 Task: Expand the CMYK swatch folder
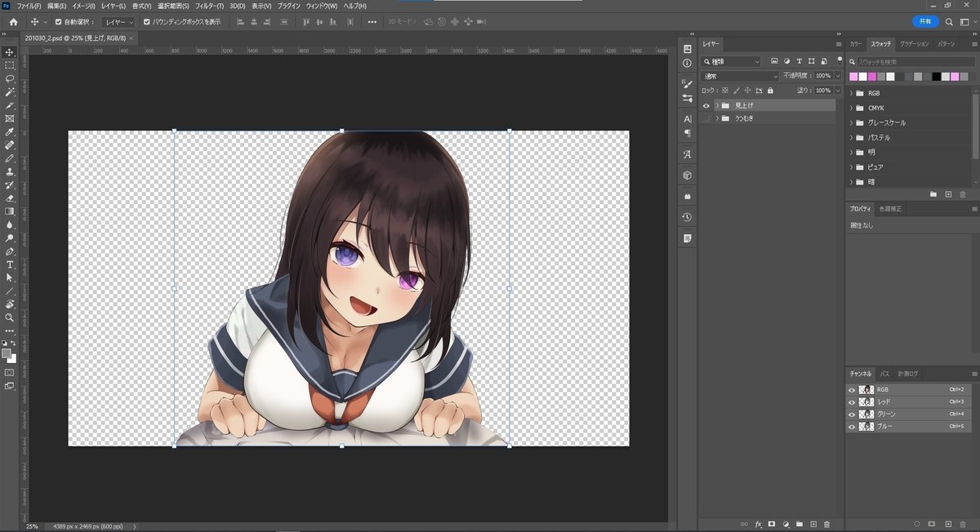(851, 108)
